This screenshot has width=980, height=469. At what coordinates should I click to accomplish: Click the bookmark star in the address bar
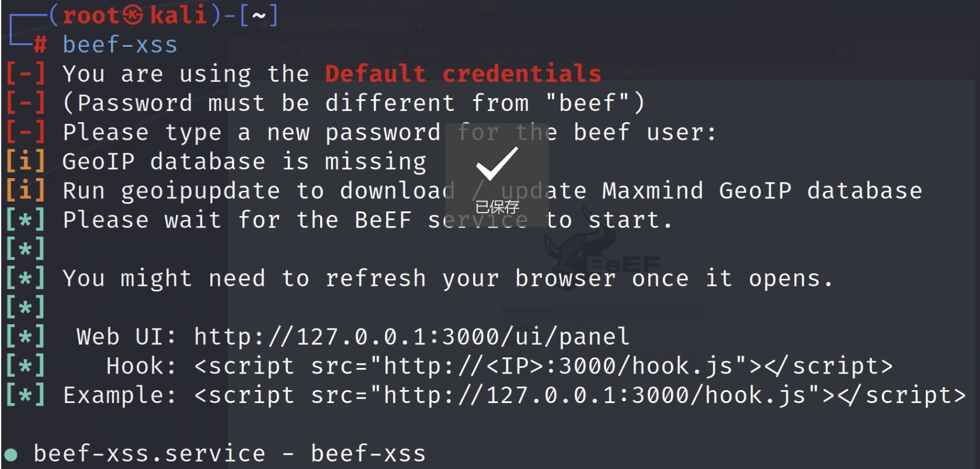pyautogui.click(x=841, y=51)
